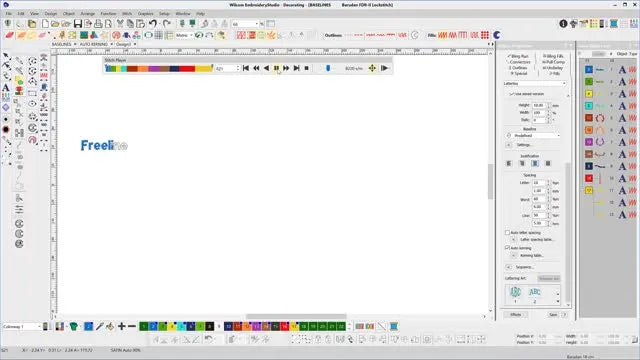Open the Design1 tab dropdown arrow
Screen dimensions: 640x360
pos(135,44)
